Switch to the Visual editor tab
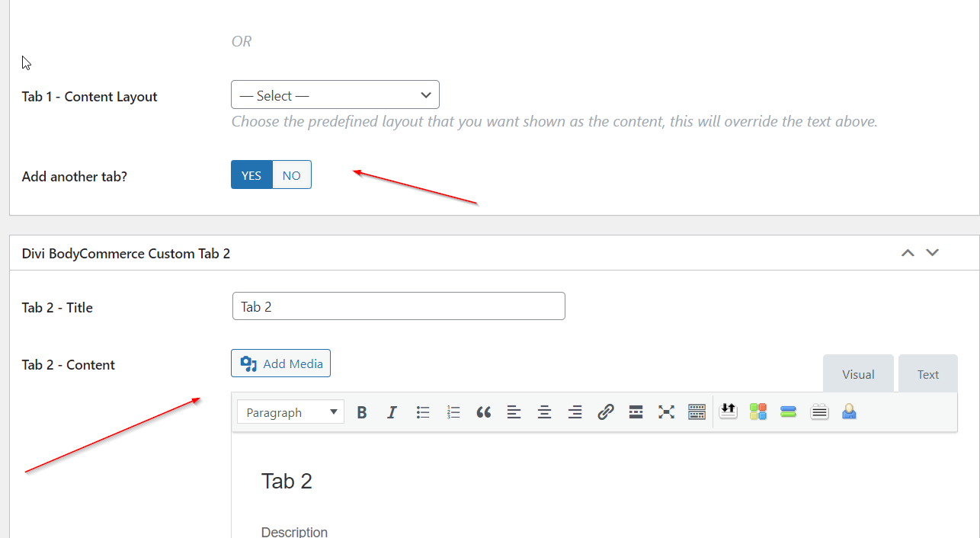Screen dimensions: 980x538 858,374
